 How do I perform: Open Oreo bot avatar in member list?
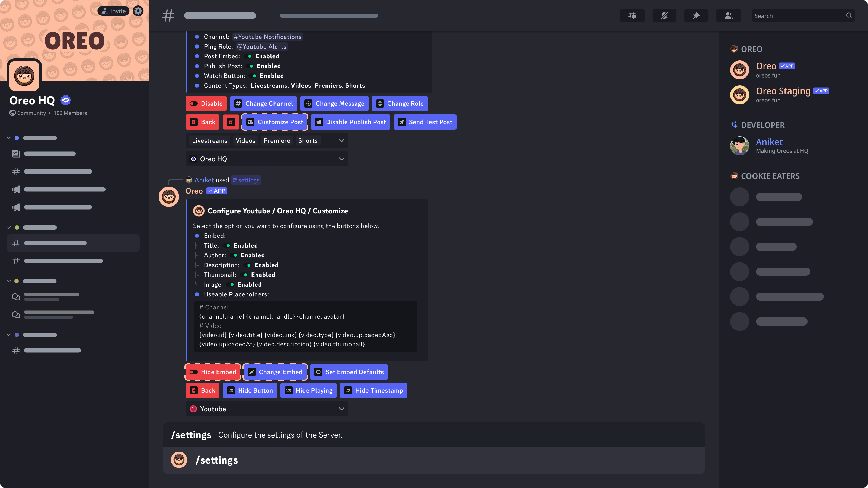[x=739, y=70]
